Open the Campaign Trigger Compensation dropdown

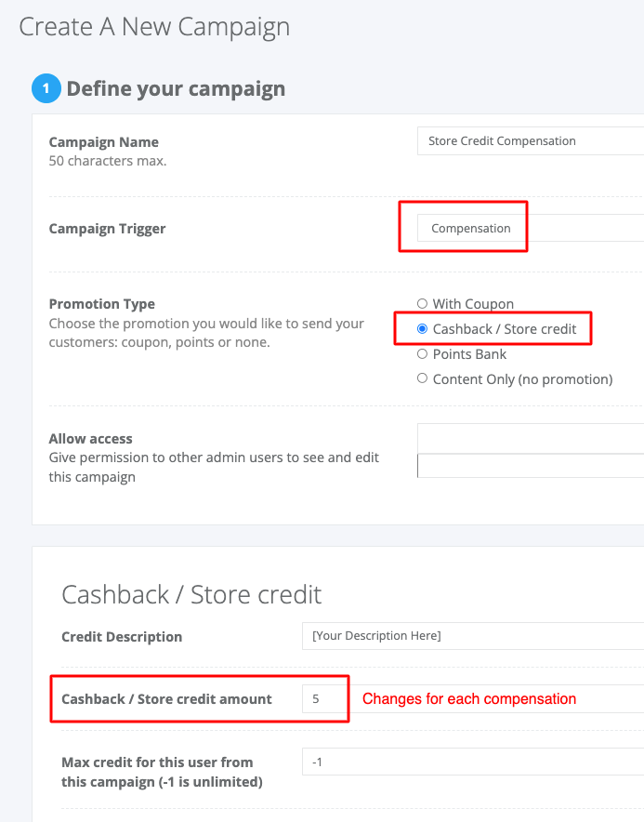531,228
